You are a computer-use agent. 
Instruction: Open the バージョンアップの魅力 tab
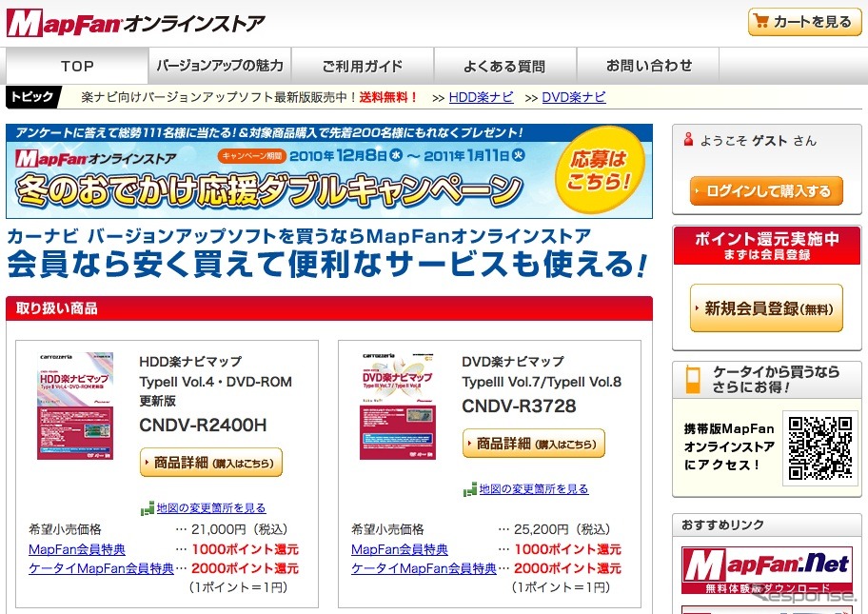pyautogui.click(x=220, y=66)
